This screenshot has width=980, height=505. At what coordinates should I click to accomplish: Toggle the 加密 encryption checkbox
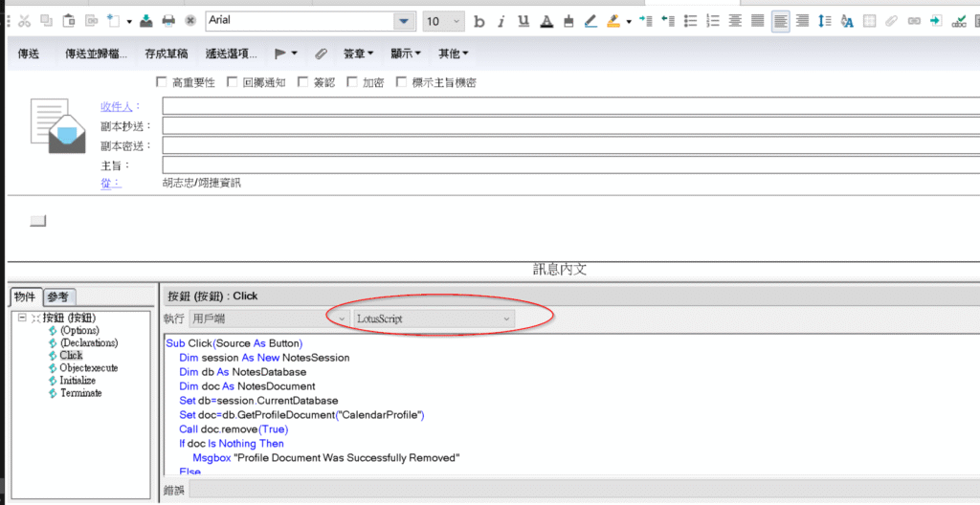pos(352,82)
